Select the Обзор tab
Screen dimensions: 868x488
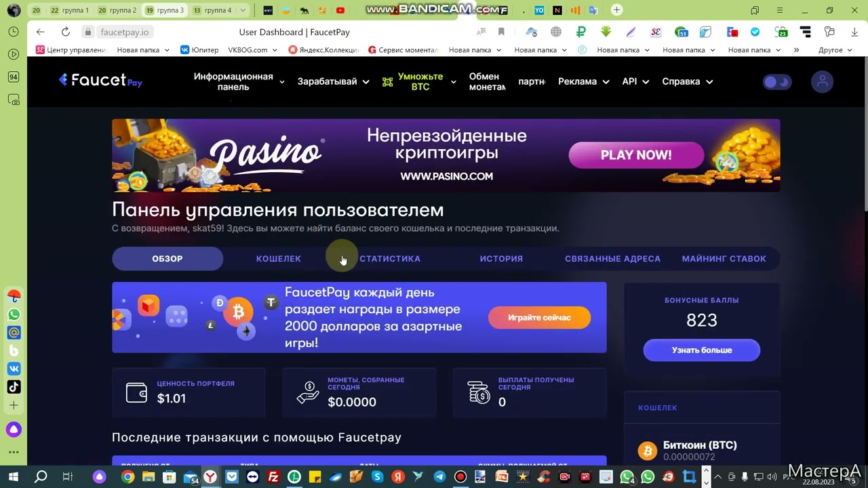click(167, 258)
